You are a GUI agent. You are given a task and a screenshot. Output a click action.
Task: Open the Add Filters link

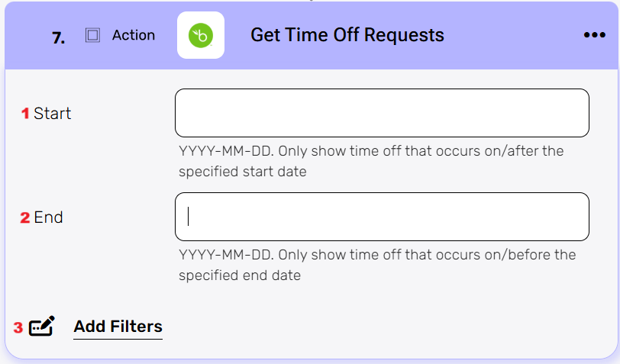click(118, 327)
